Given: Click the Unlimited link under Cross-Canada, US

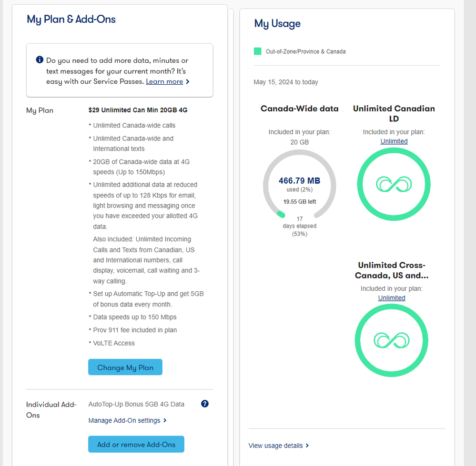Looking at the screenshot, I should tap(392, 298).
